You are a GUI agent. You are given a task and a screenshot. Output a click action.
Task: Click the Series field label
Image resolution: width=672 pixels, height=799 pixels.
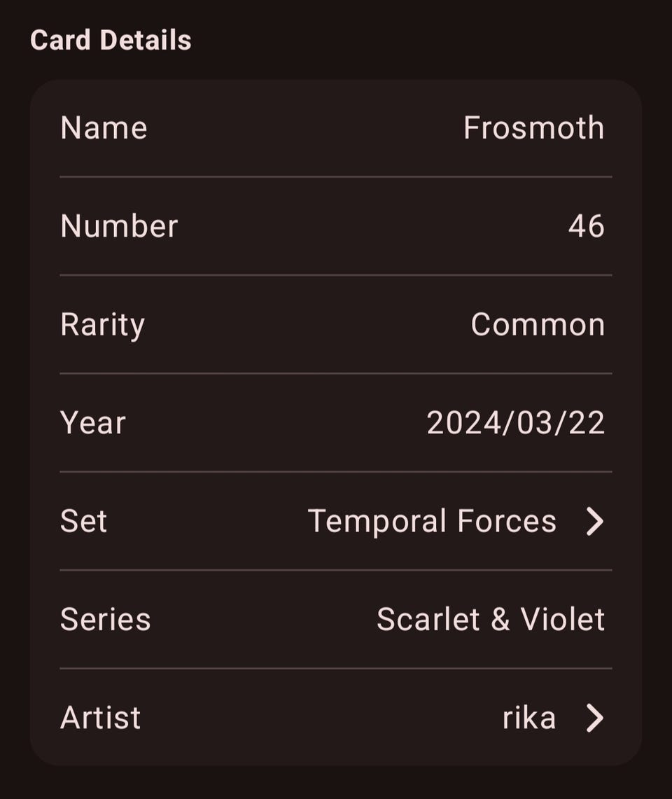click(105, 620)
